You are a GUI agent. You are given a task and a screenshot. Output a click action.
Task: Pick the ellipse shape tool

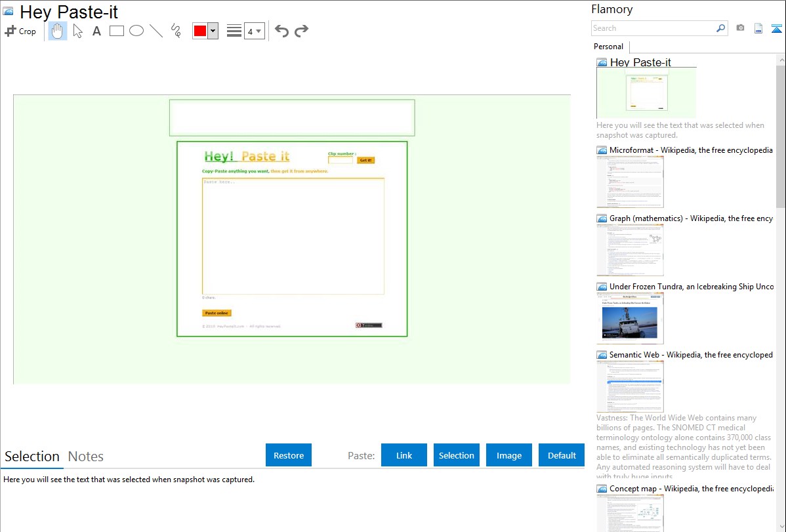136,31
